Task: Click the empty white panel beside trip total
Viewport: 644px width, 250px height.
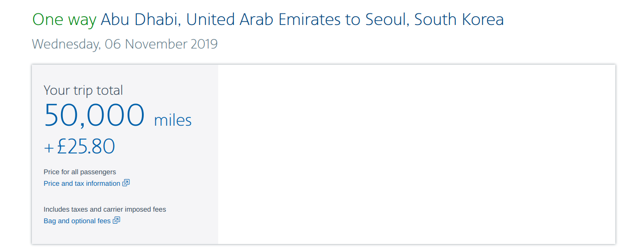Action: point(416,154)
